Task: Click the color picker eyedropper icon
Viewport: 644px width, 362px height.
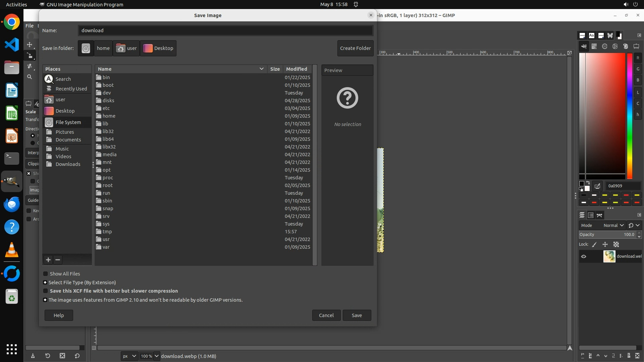Action: click(597, 186)
